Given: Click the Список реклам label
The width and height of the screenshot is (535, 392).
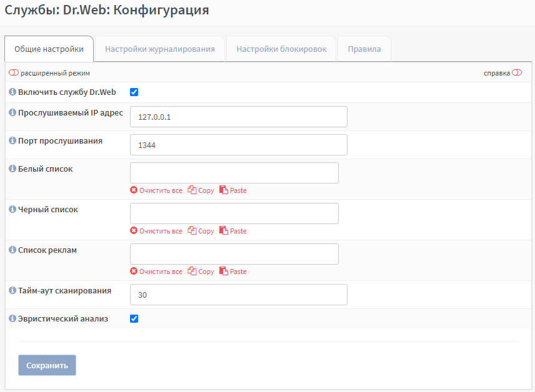Looking at the screenshot, I should (47, 250).
